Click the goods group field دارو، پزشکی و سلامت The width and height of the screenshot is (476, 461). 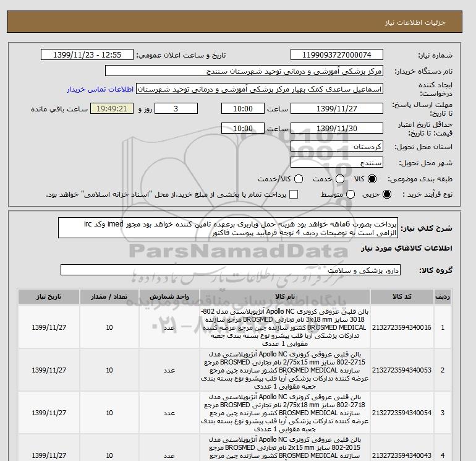pos(231,270)
